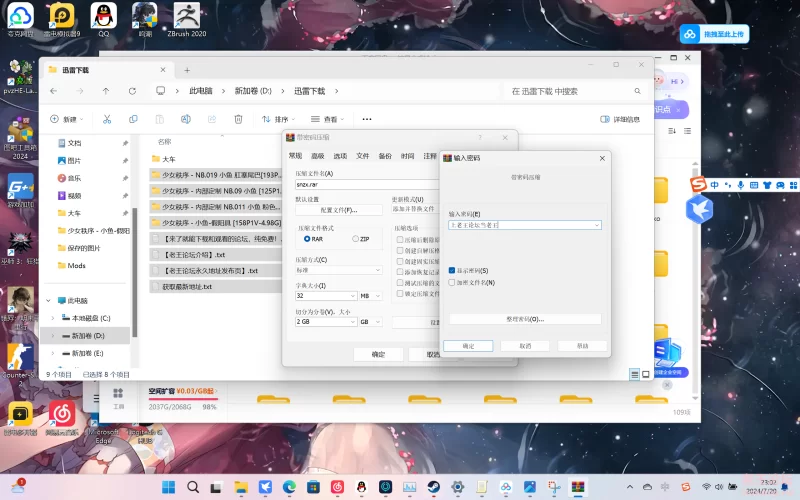The image size is (800, 500).
Task: Switch to WinRAR in the taskbar
Action: click(x=578, y=487)
